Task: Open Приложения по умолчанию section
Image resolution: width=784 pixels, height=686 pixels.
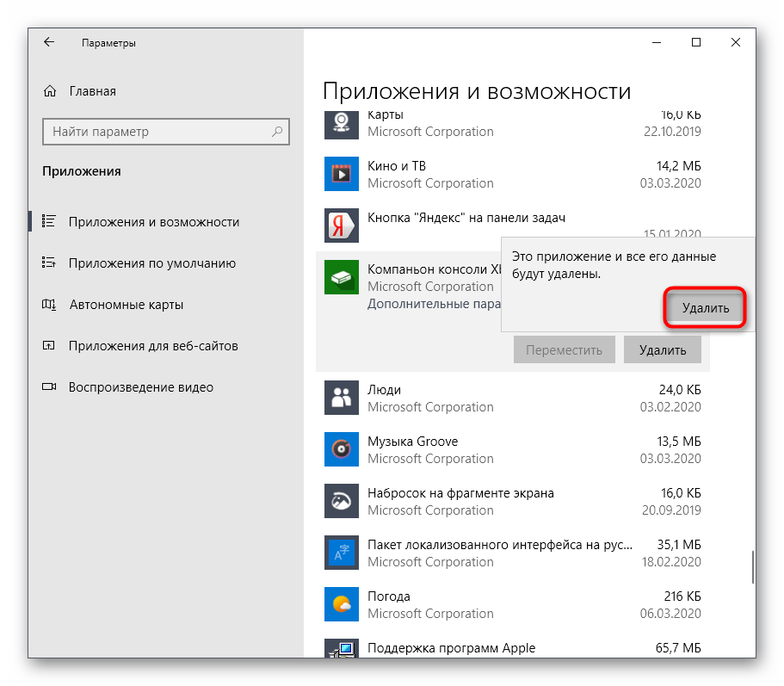Action: click(151, 263)
